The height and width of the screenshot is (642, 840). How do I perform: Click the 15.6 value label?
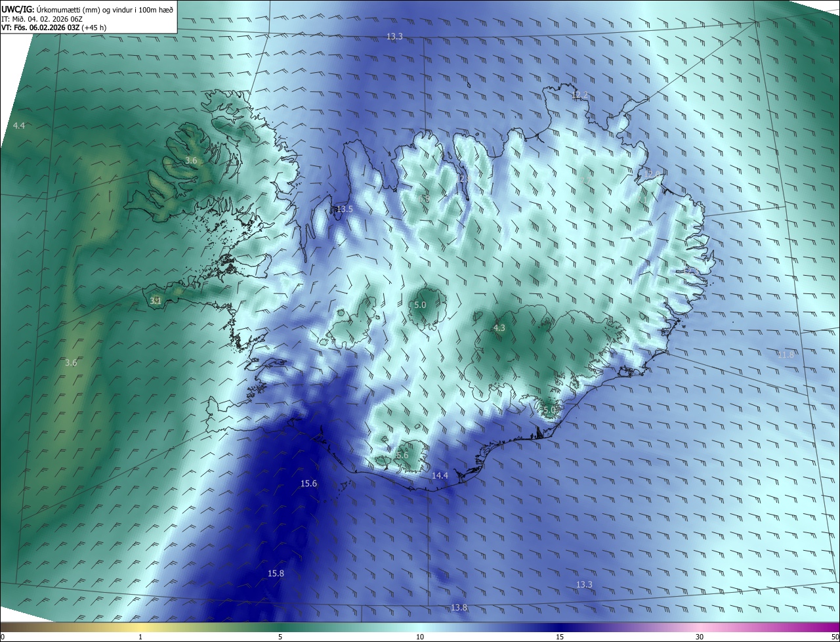pos(309,484)
